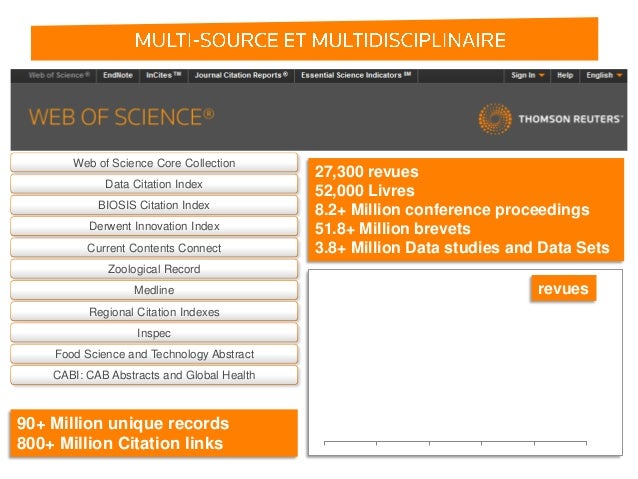Expand the English language dropdown
Screen dimensions: 638x479
pyautogui.click(x=604, y=75)
